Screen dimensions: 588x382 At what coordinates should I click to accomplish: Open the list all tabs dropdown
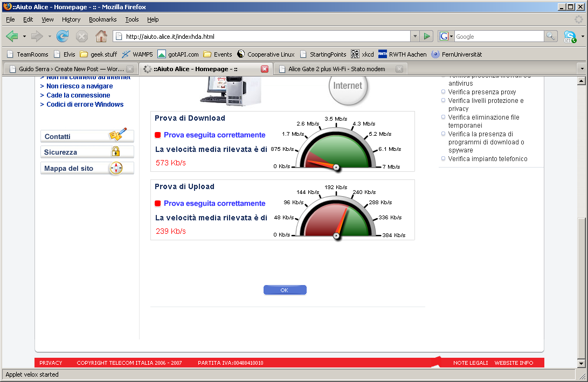[x=582, y=69]
